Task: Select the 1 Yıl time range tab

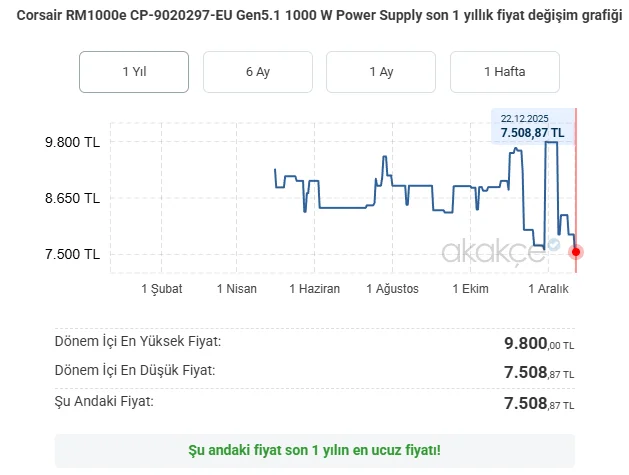Action: coord(134,72)
